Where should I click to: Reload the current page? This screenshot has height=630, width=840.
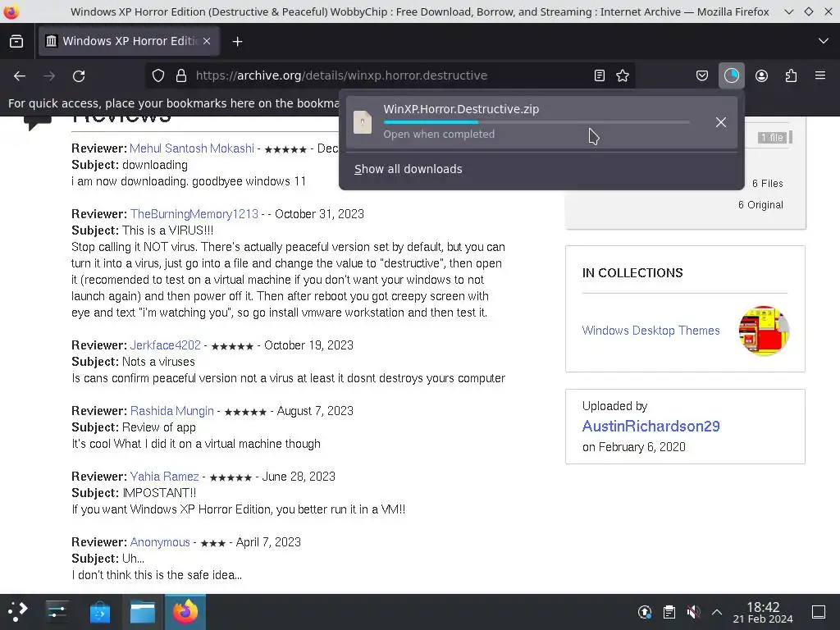(x=79, y=76)
